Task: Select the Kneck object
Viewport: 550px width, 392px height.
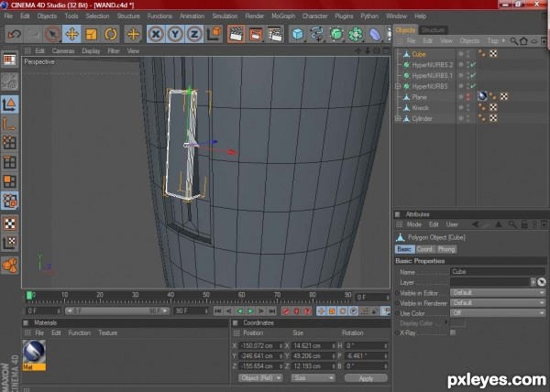Action: (x=420, y=108)
